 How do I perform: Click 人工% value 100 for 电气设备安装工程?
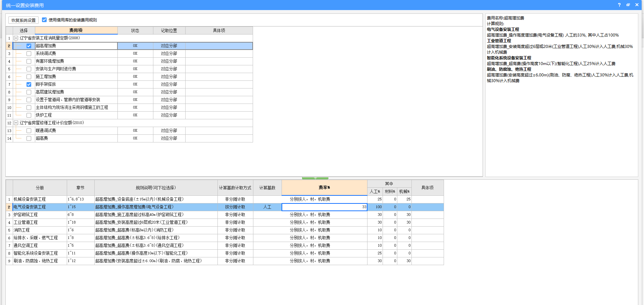[x=375, y=207]
